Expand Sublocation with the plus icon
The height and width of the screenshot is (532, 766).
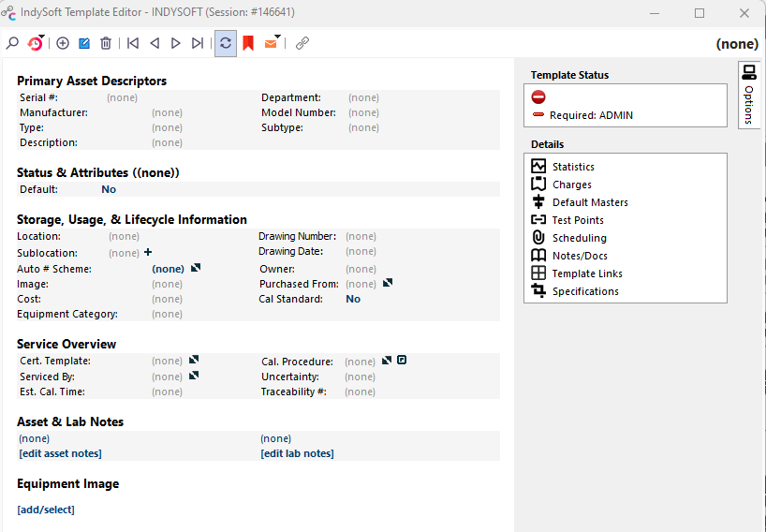tap(148, 253)
